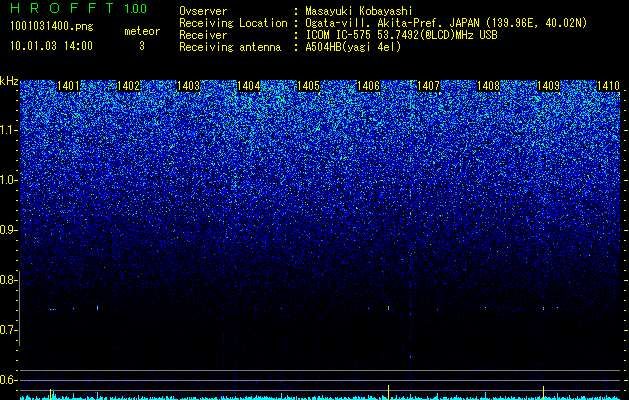Click the 1402 time marker

(128, 86)
